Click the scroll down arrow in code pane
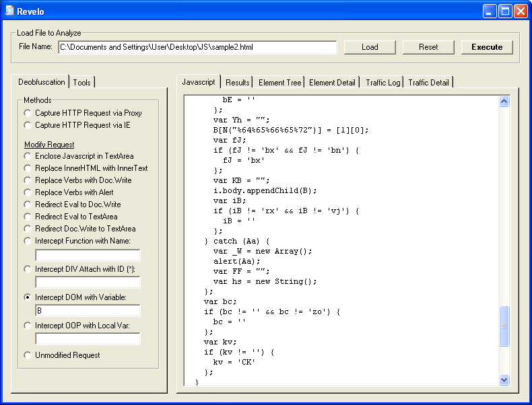 504,380
